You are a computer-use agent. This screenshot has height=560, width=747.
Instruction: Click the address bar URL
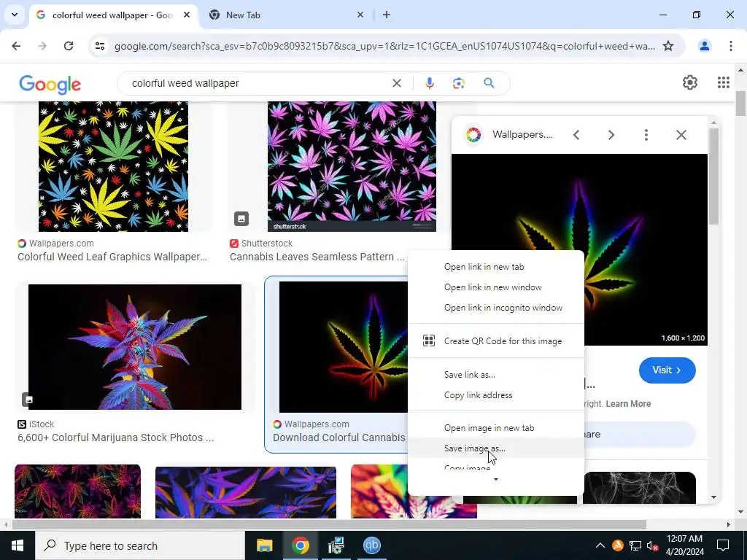[x=384, y=46]
